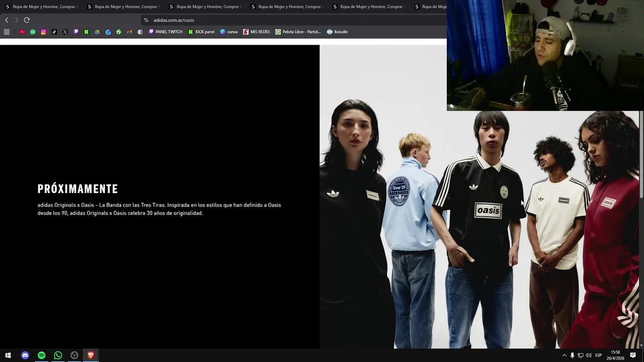Reload the adidas.com.ar page

pyautogui.click(x=27, y=20)
